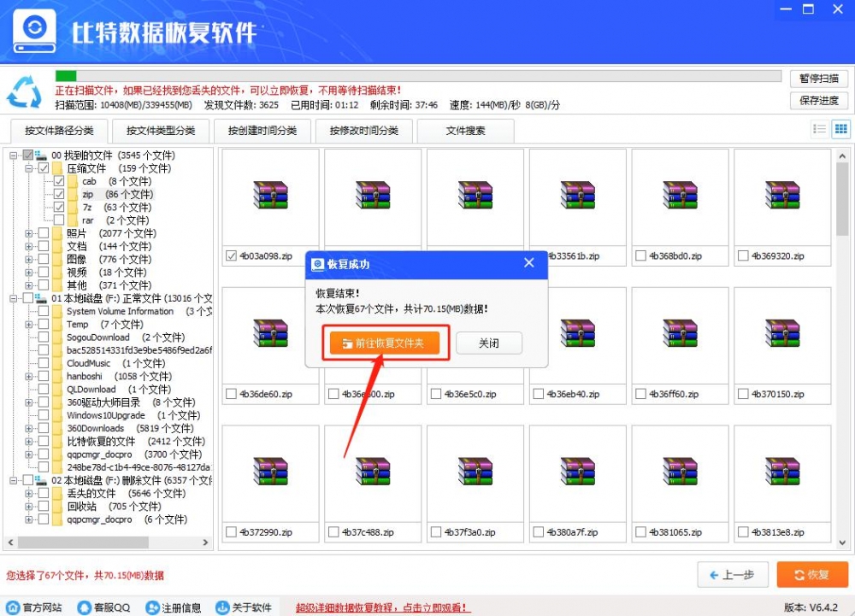Screen dimensions: 855x616
Task: Click the 官方网站 globe icon
Action: tap(13, 607)
